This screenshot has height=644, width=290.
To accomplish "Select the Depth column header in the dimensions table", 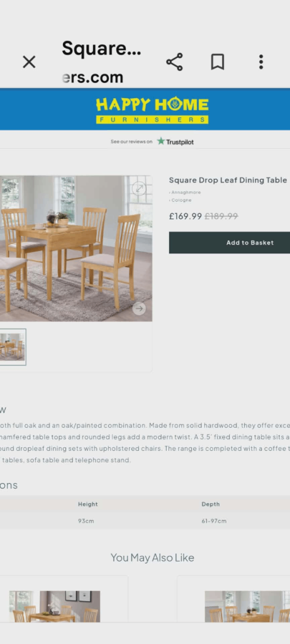I will (211, 504).
